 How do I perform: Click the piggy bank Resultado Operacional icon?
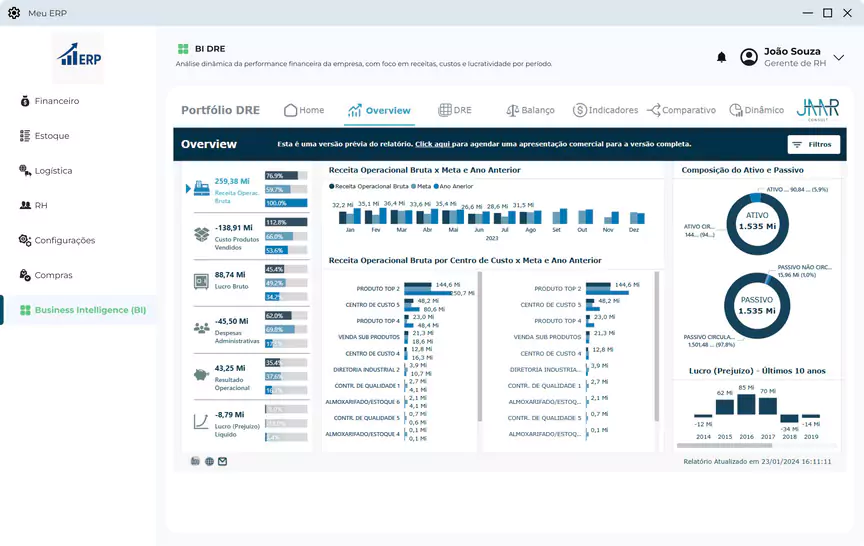click(x=201, y=375)
